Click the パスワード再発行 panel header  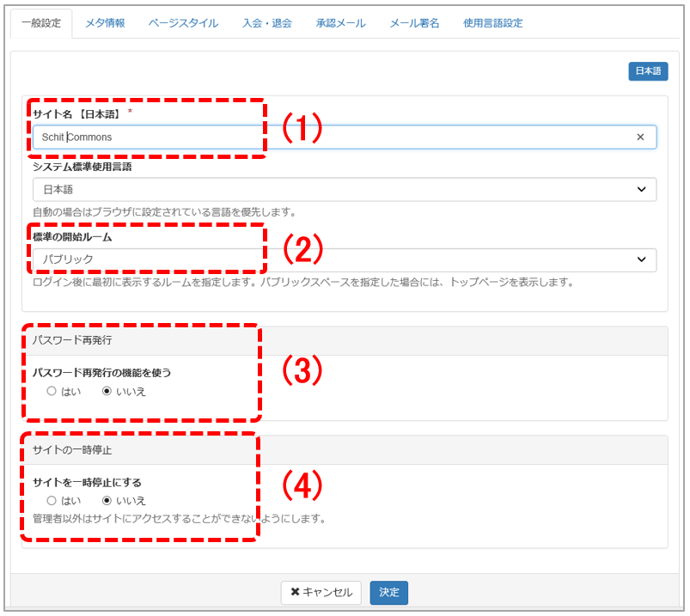coord(344,340)
